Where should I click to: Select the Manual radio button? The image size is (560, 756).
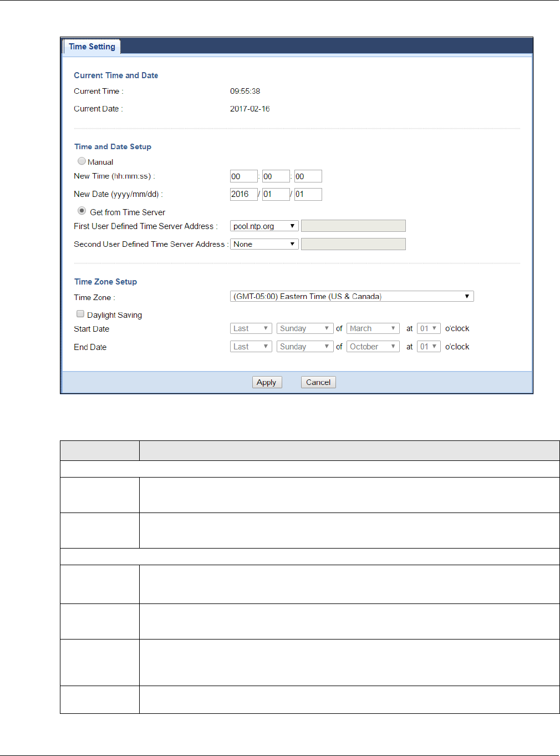pos(82,161)
